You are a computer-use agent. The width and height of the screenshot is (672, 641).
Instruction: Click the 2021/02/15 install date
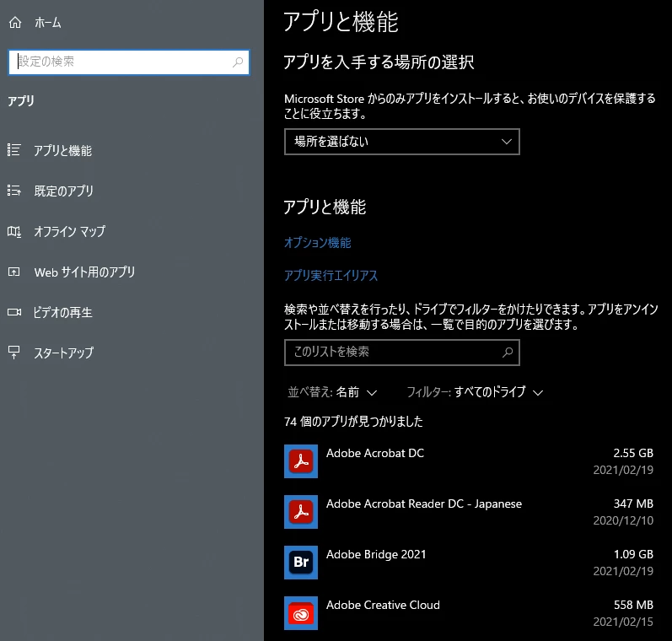[x=623, y=622]
